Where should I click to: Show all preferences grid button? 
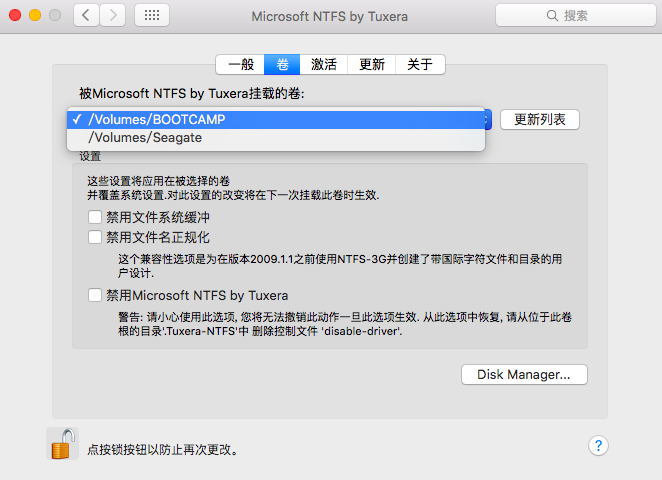click(x=151, y=15)
